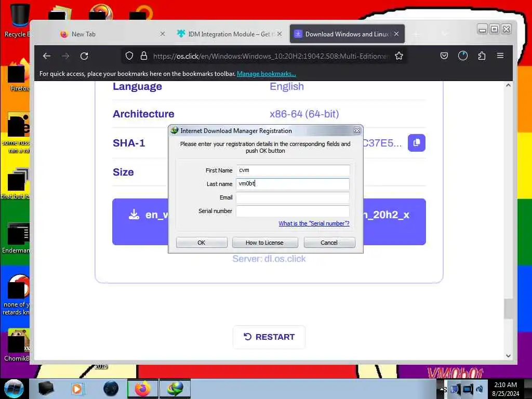The image size is (532, 399).
Task: Click the volume icon in system tray
Action: pos(480,389)
